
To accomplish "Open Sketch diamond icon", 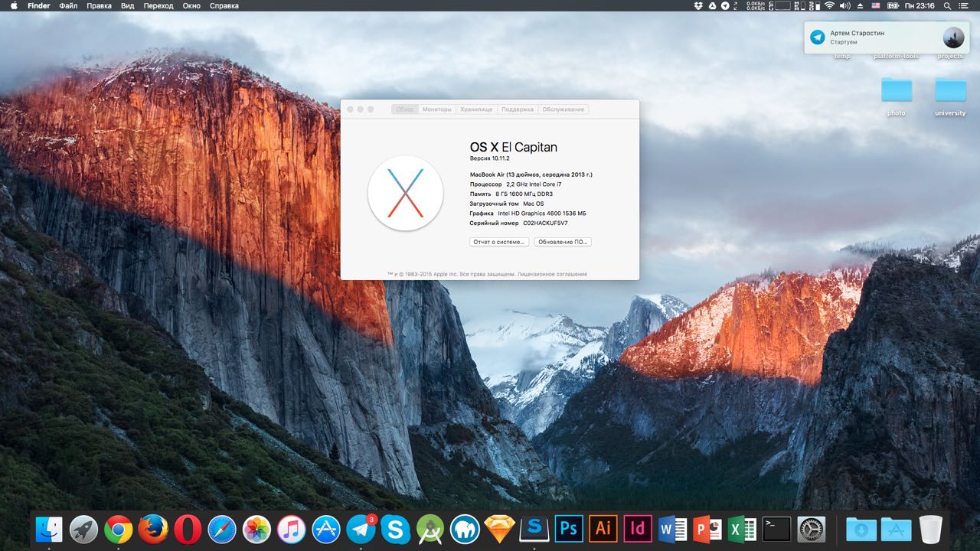I will click(499, 529).
